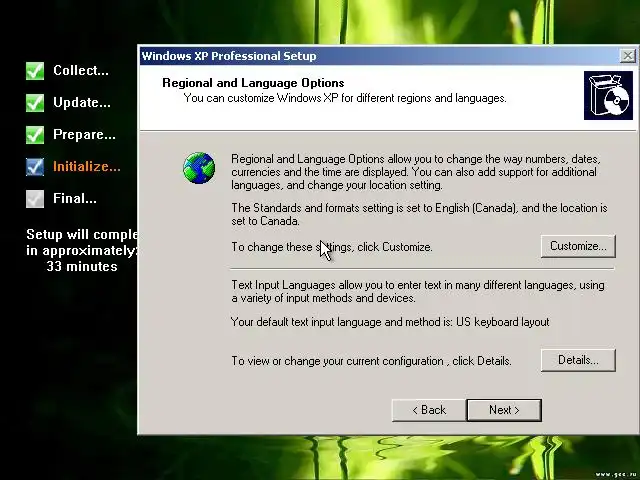
Task: Open text input language Details
Action: coord(578,360)
